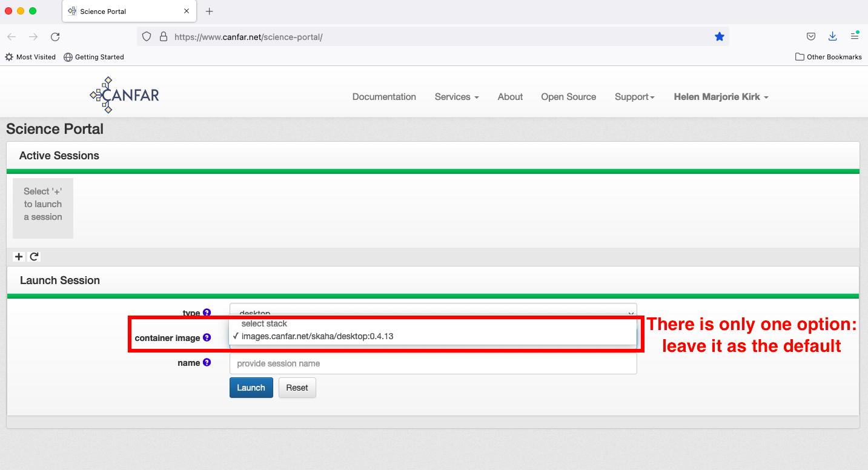Open the Other Bookmarks folder
868x470 pixels.
829,57
